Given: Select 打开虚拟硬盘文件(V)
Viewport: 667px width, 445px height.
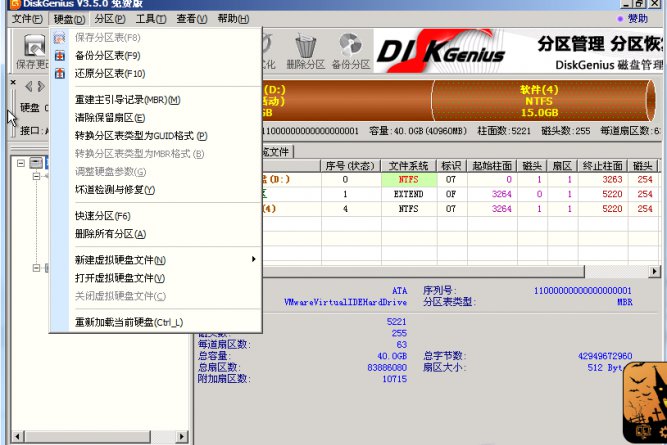Looking at the screenshot, I should (x=120, y=278).
